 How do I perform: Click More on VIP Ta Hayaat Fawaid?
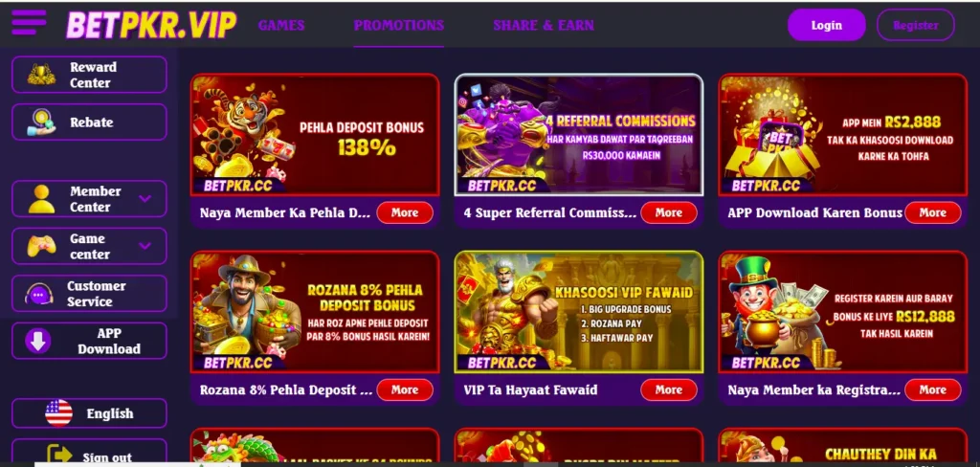coord(669,389)
